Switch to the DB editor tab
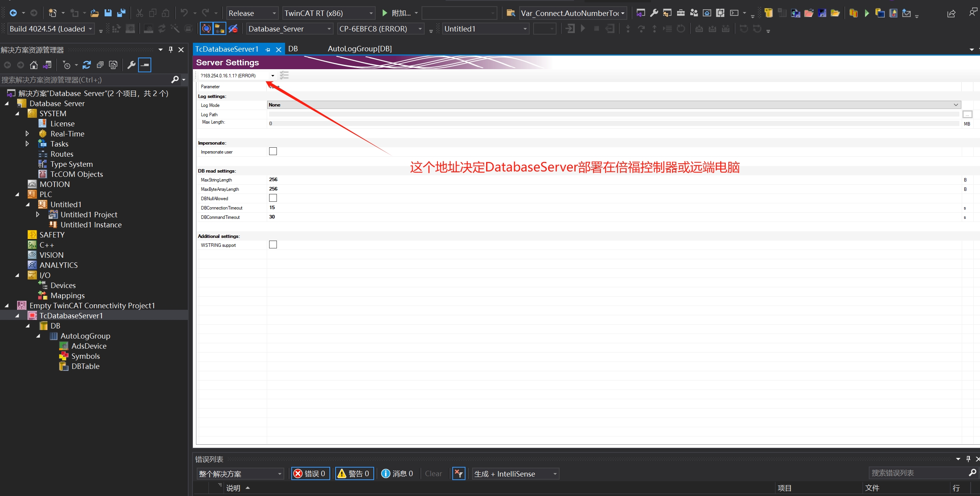This screenshot has height=496, width=980. (x=293, y=49)
